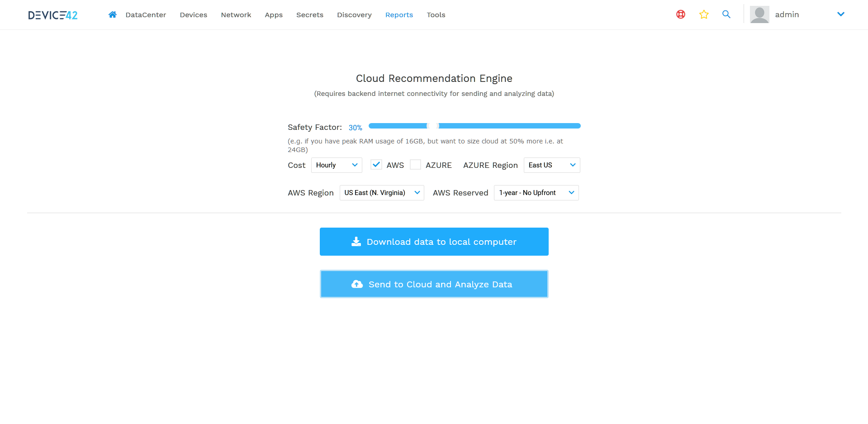Enable the AZURE checkbox
868x424 pixels.
point(415,165)
